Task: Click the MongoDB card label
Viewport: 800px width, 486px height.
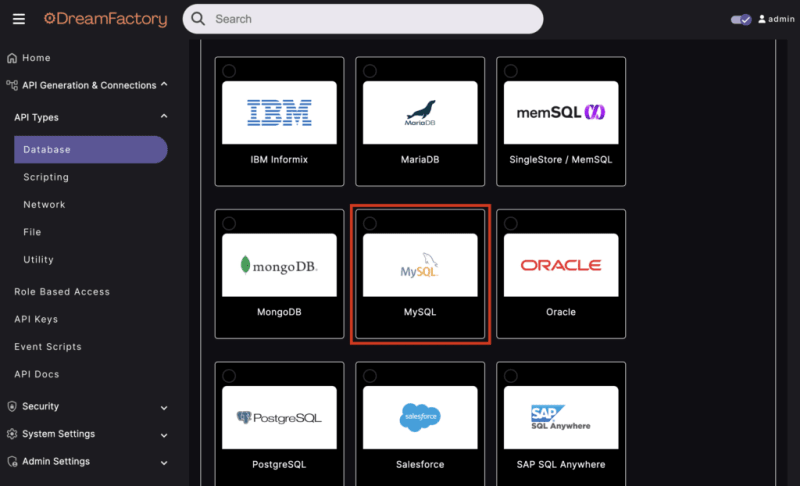Action: [x=279, y=312]
